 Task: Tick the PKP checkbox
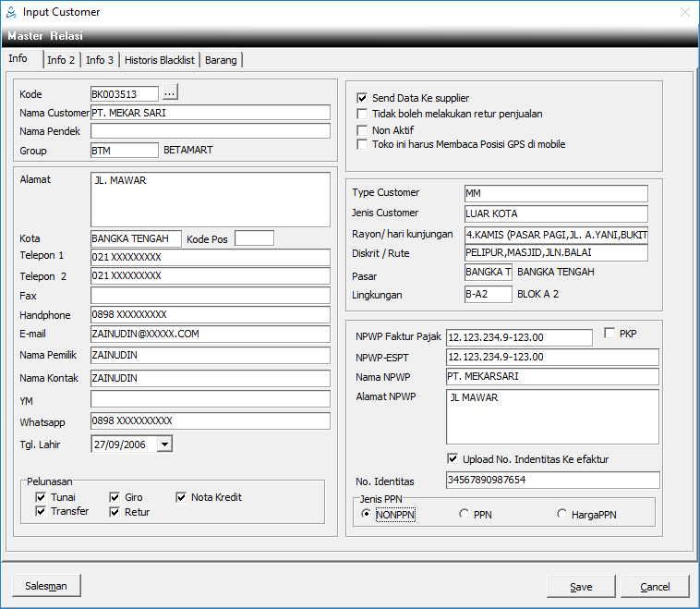609,334
